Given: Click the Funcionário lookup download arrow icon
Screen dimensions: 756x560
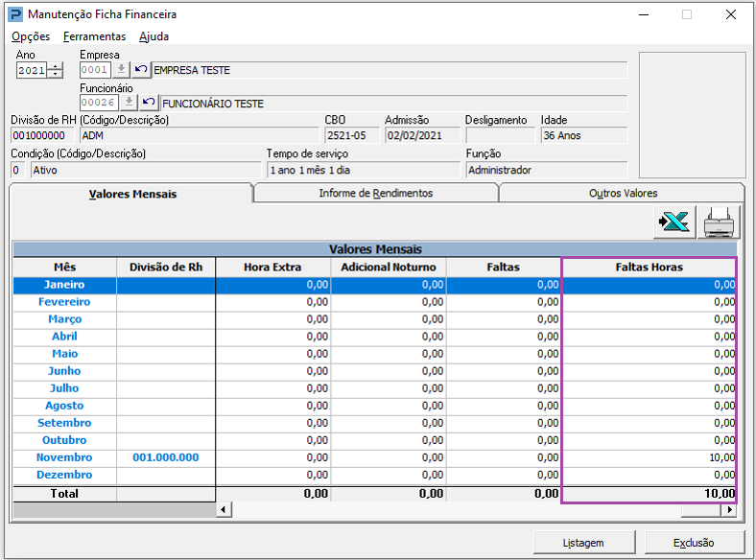Looking at the screenshot, I should [129, 103].
